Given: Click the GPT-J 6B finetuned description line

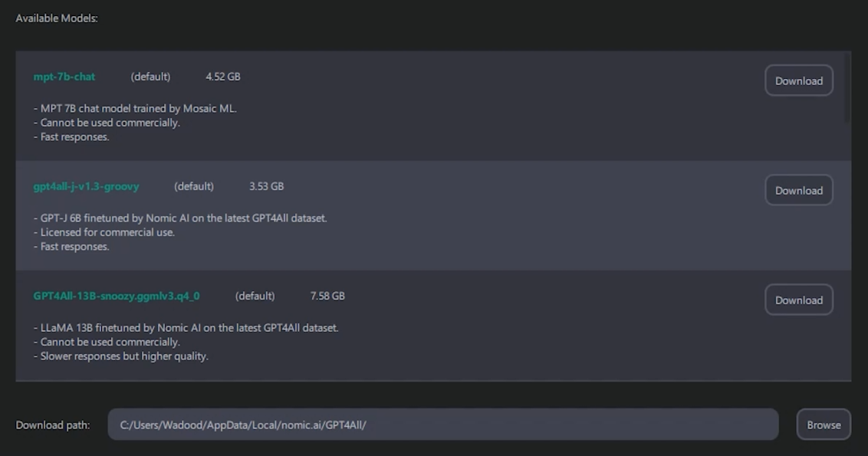Looking at the screenshot, I should click(180, 218).
